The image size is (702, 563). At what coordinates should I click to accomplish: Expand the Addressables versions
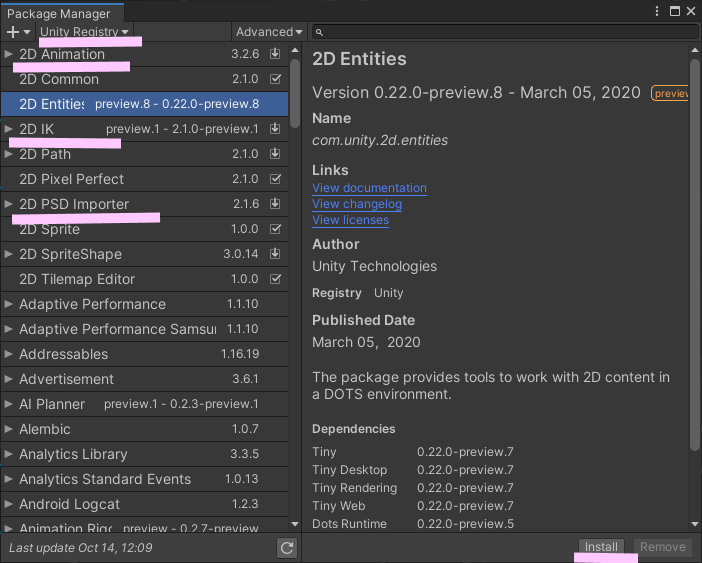click(8, 354)
